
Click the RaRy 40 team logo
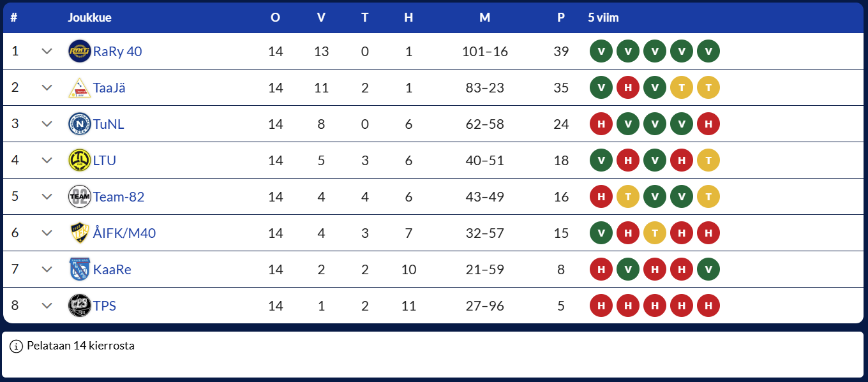[x=80, y=51]
